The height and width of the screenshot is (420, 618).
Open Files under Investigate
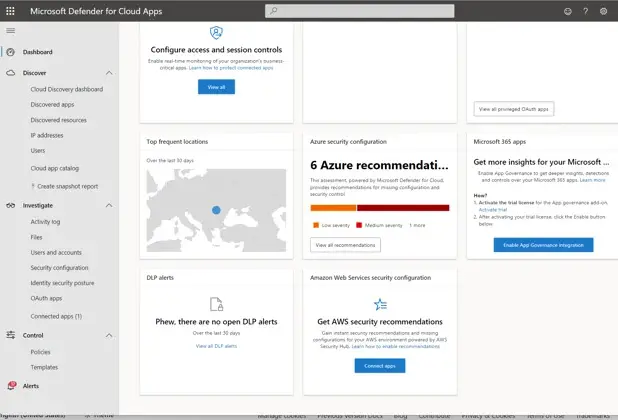tap(36, 237)
